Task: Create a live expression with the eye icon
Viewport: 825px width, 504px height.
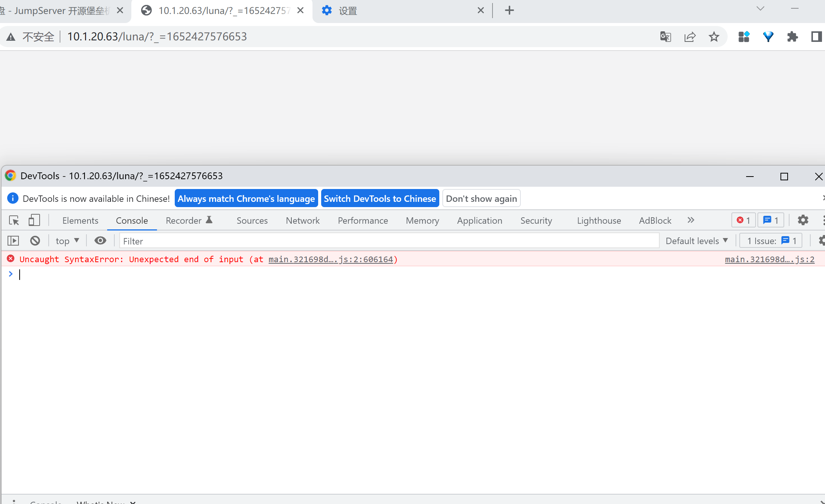Action: tap(100, 240)
